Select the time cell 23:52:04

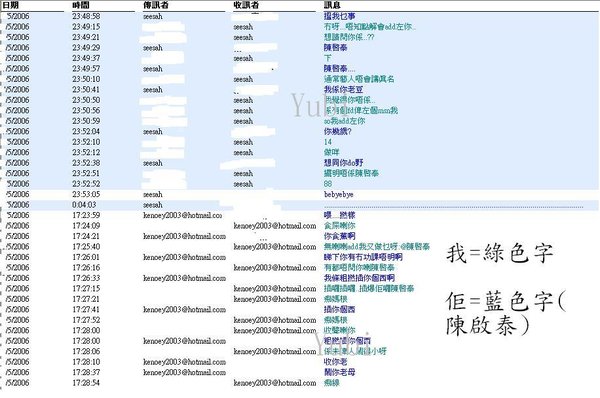[86, 132]
